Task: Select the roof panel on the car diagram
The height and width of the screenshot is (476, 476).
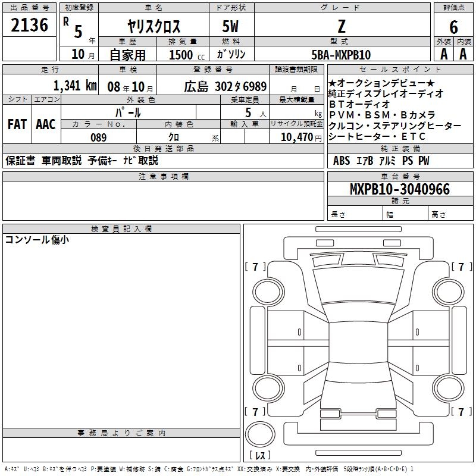Action: [358, 342]
